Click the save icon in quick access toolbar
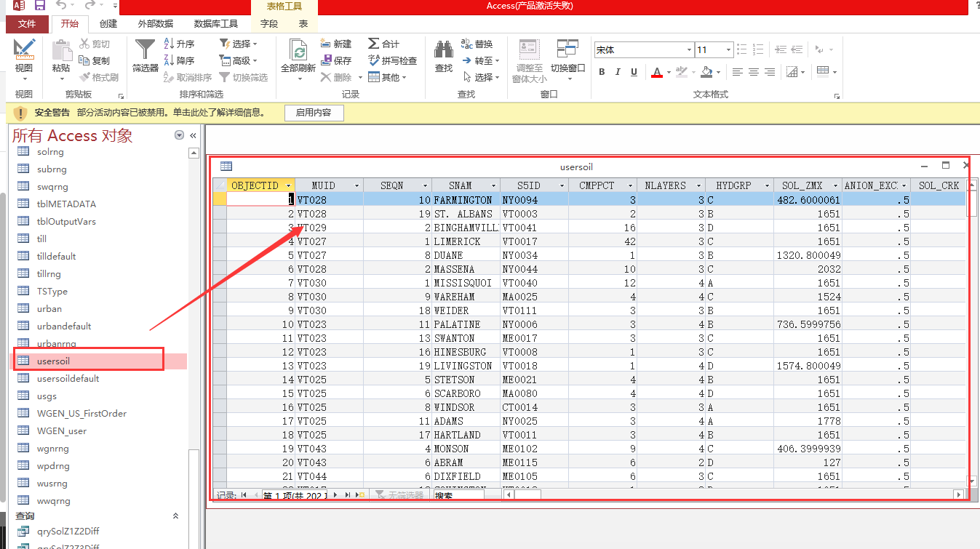 tap(39, 6)
